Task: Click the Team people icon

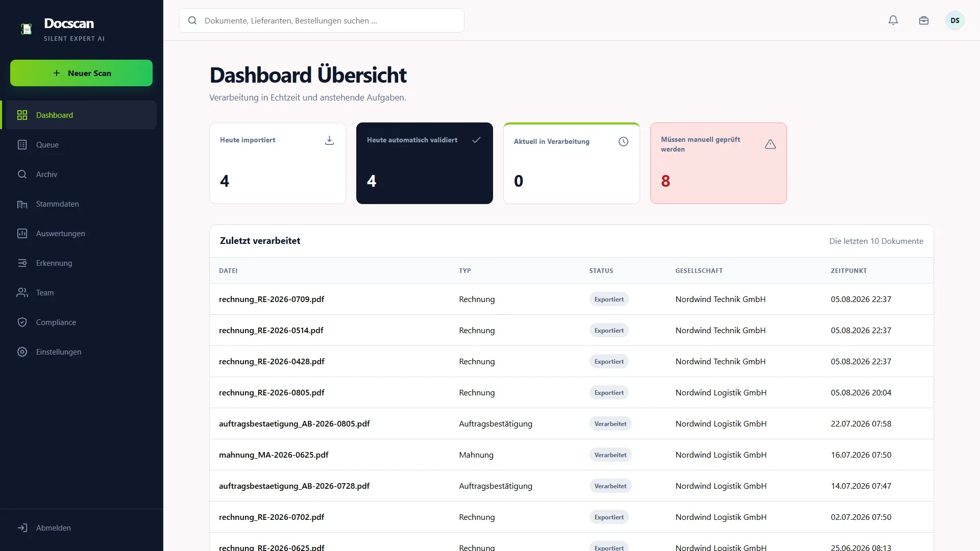Action: click(x=22, y=293)
